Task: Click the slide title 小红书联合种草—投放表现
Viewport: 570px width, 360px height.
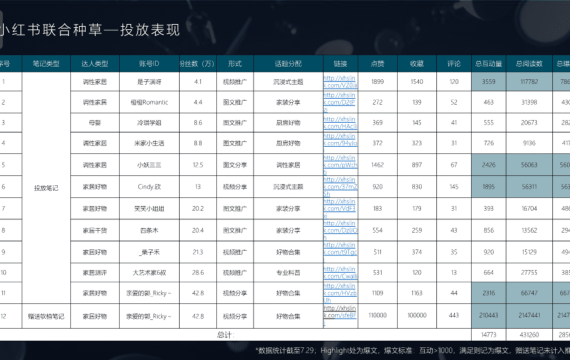Action: click(x=90, y=30)
